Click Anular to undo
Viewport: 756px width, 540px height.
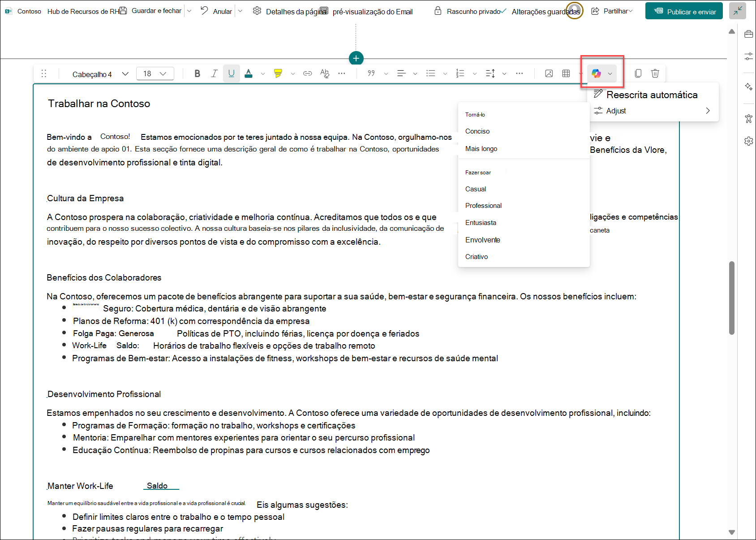[217, 11]
